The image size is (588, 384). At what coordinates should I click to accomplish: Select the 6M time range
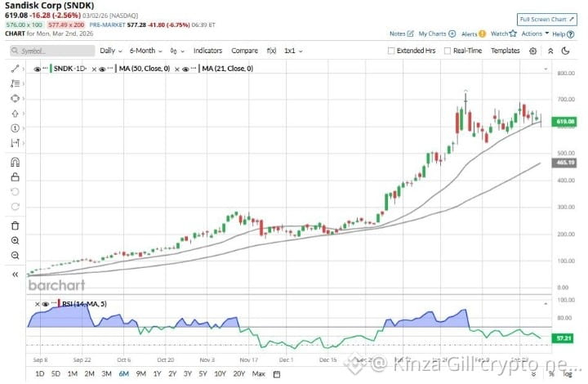click(124, 374)
